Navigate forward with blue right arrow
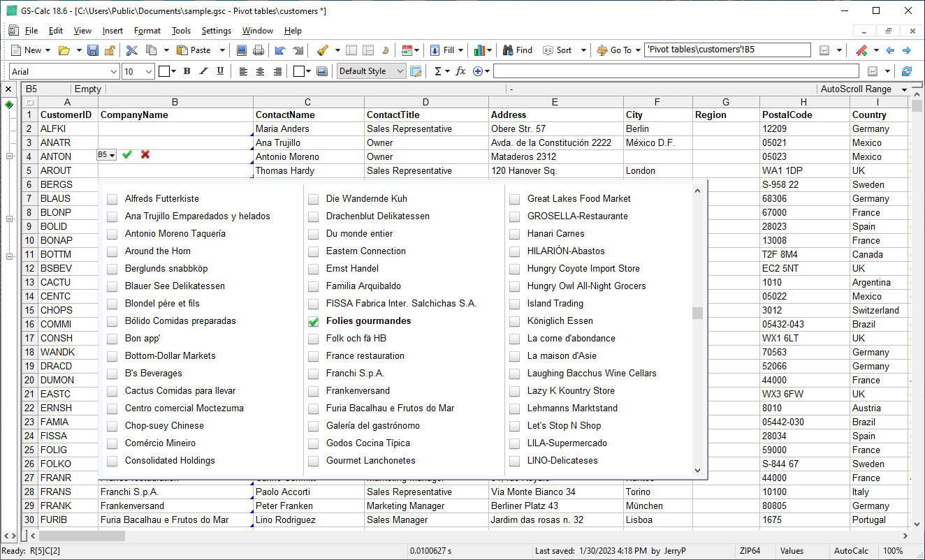 click(x=906, y=50)
